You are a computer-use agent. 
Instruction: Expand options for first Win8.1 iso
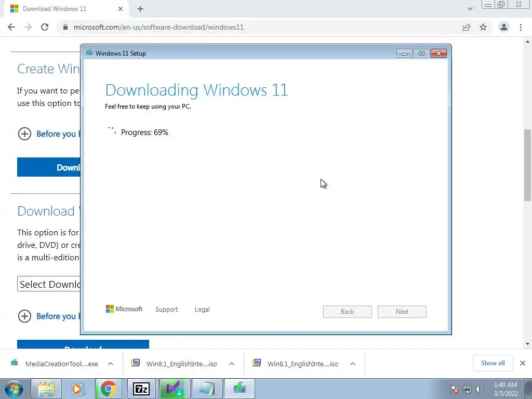(232, 364)
